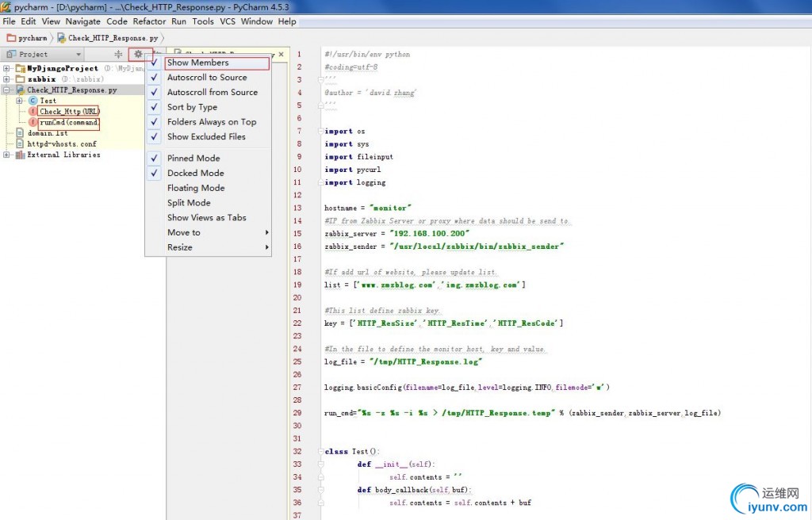Collapse the docstring fold at line 3
This screenshot has width=812, height=520.
[320, 80]
